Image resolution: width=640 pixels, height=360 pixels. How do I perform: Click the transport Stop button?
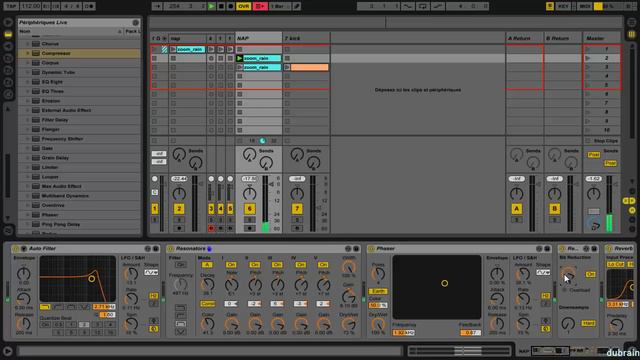coord(221,6)
